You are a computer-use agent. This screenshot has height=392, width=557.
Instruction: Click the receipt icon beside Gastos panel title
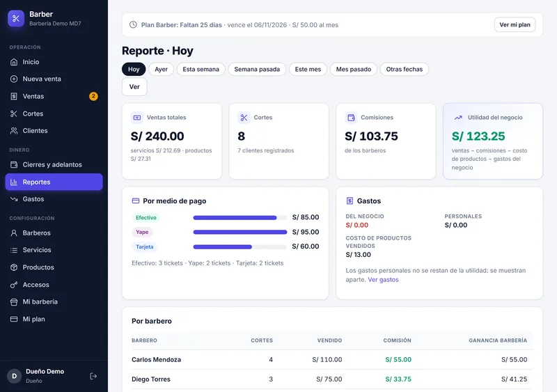point(350,201)
